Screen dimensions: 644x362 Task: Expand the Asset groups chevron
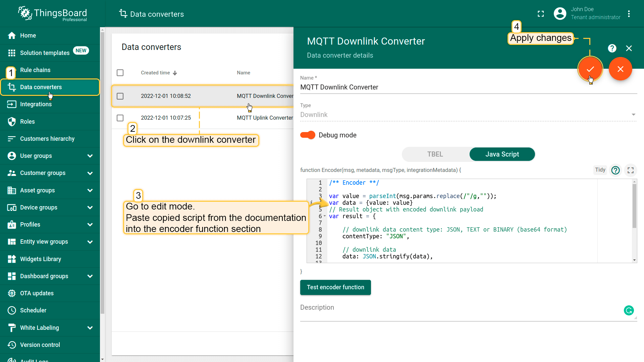point(90,190)
